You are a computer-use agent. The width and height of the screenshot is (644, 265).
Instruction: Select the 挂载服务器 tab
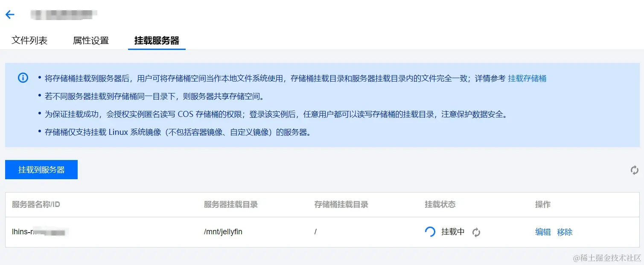point(156,40)
